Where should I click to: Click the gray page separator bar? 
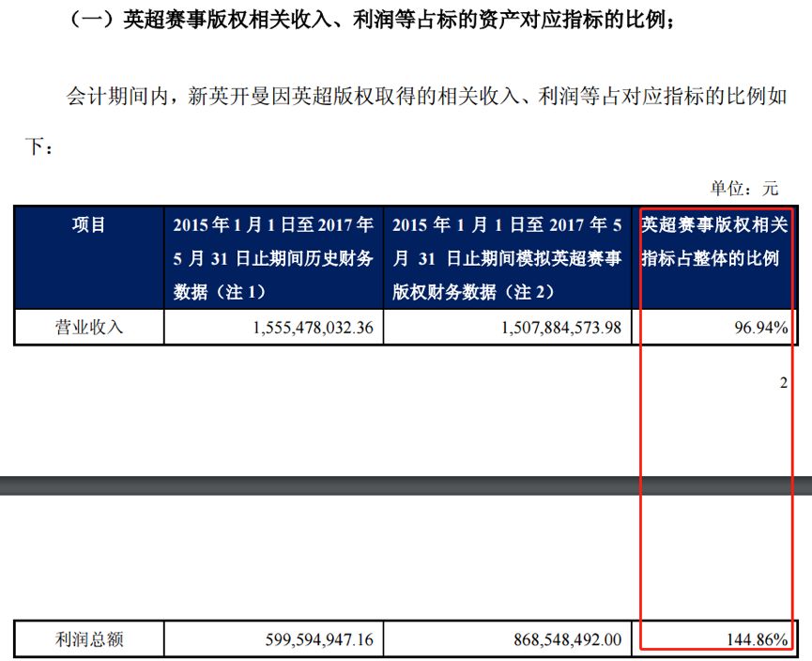[406, 485]
